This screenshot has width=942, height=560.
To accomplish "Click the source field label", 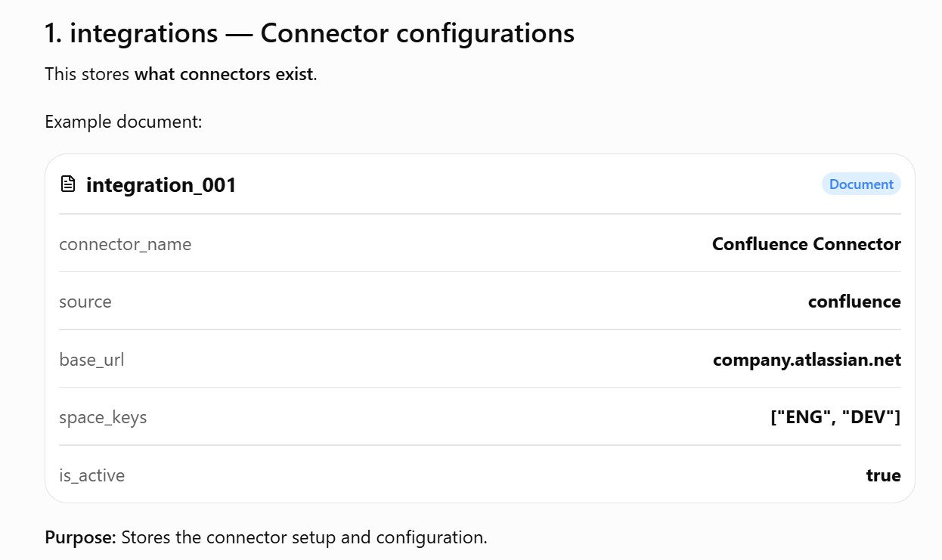I will tap(85, 302).
